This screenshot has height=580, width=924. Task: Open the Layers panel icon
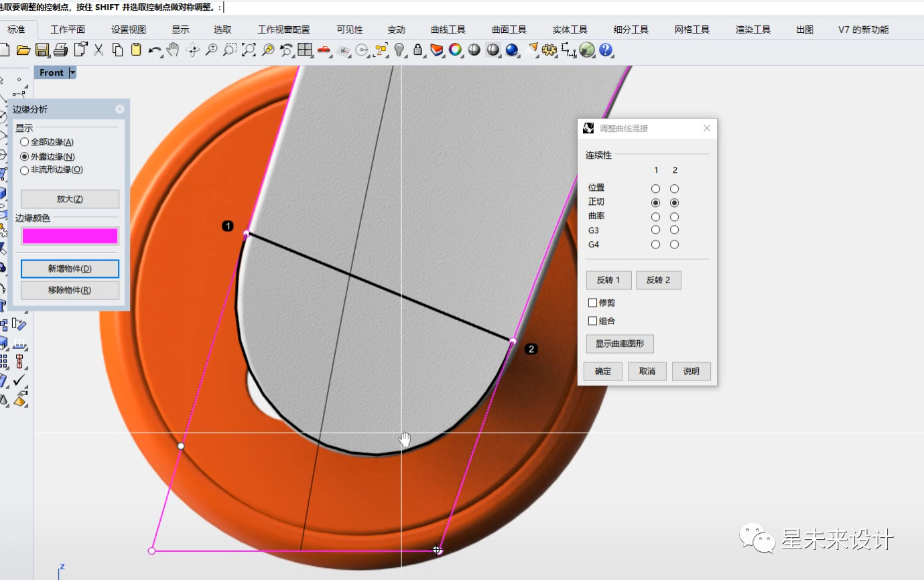pyautogui.click(x=437, y=50)
